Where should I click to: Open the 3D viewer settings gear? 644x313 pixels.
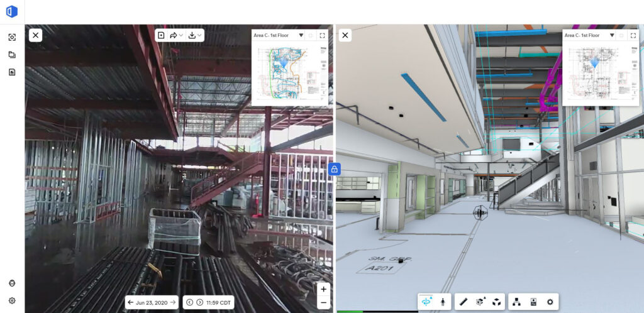click(550, 302)
